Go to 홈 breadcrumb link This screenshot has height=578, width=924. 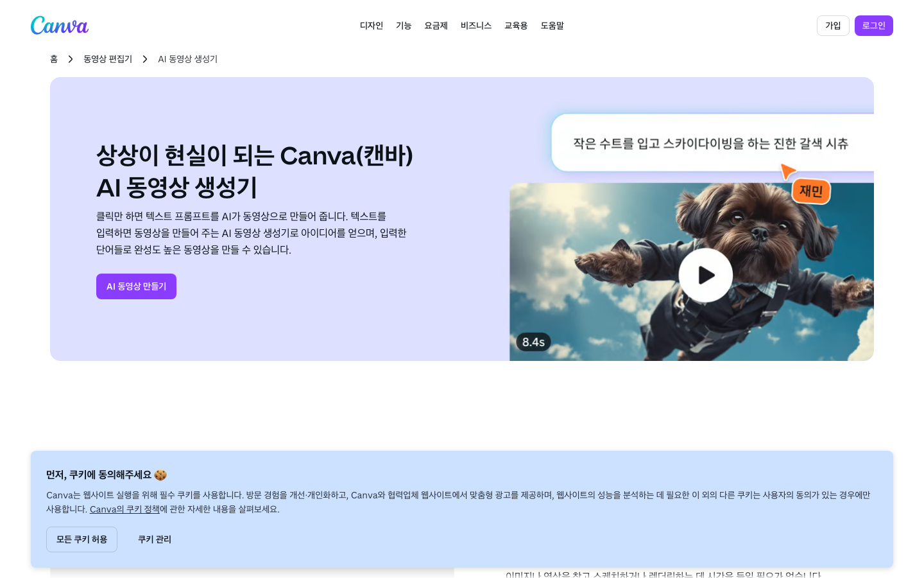(x=54, y=59)
